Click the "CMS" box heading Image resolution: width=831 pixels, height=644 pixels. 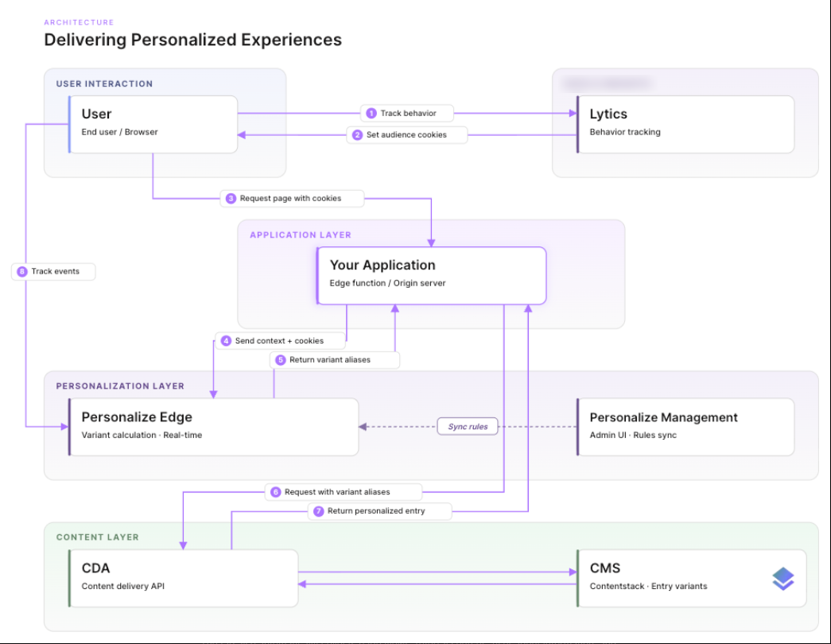604,568
